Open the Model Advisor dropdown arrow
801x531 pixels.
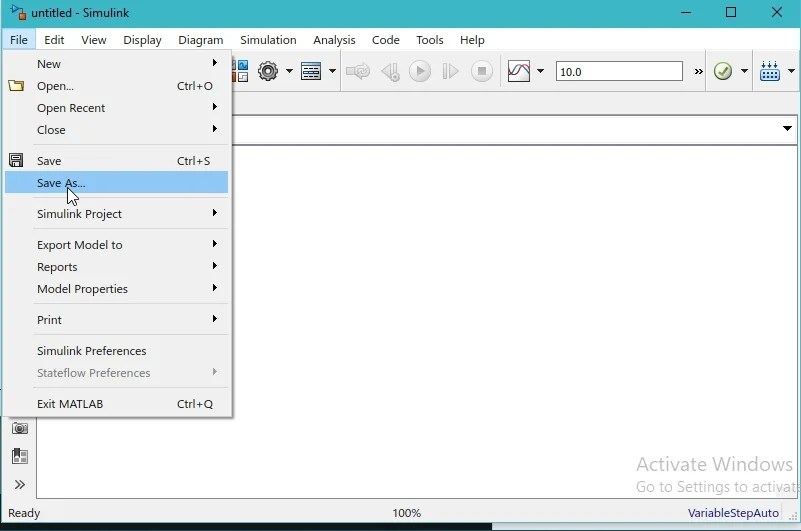pos(744,71)
